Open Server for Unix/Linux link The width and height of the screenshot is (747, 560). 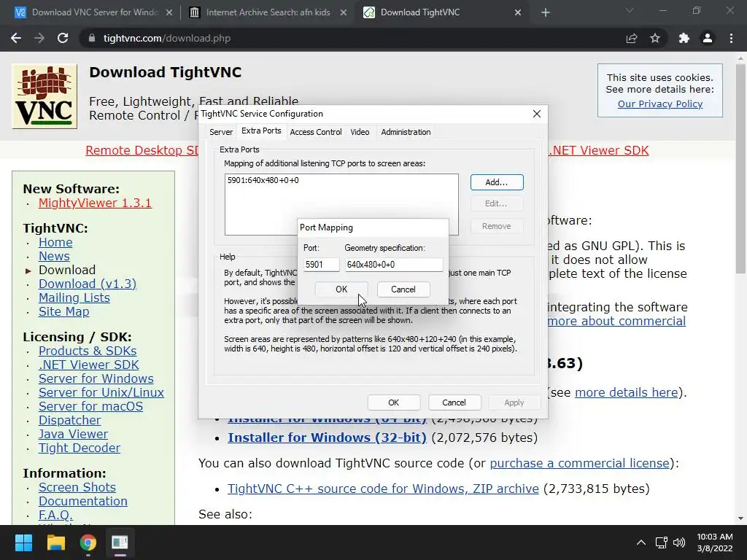[x=101, y=392]
